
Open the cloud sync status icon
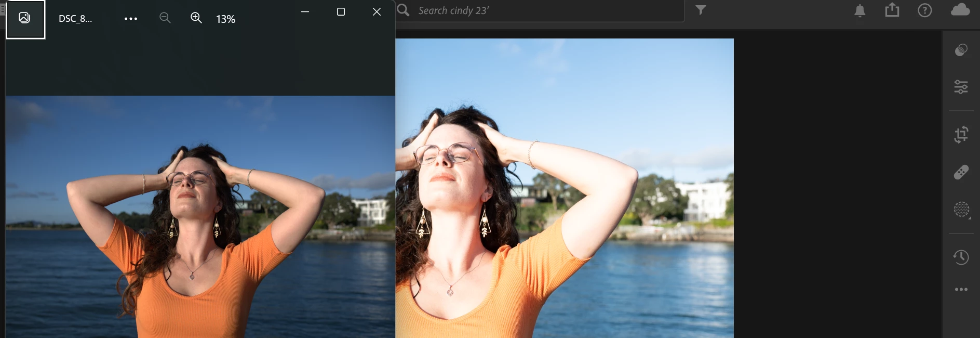click(960, 9)
